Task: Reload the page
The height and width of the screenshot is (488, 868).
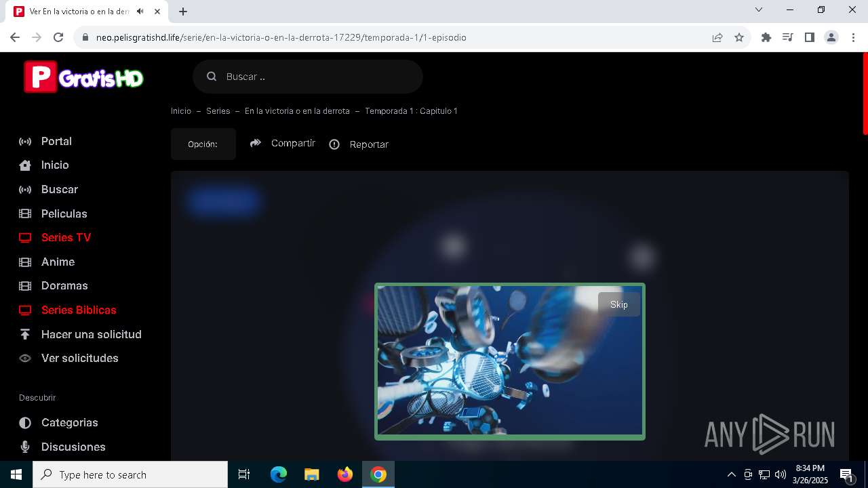Action: coord(58,38)
